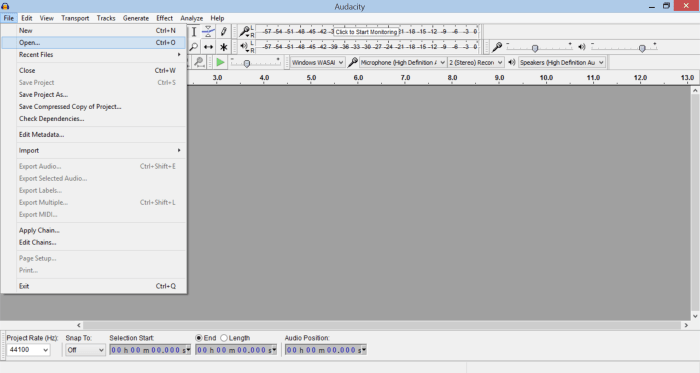Viewport: 700px width, 373px height.
Task: Select the Selection (I-beam) tool
Action: pyautogui.click(x=194, y=32)
